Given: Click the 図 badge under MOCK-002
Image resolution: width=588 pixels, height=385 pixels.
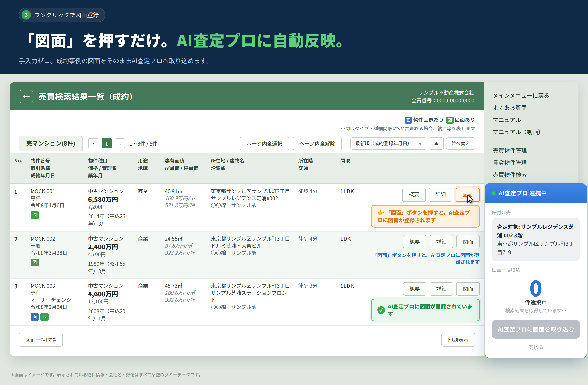Looking at the screenshot, I should tap(34, 262).
